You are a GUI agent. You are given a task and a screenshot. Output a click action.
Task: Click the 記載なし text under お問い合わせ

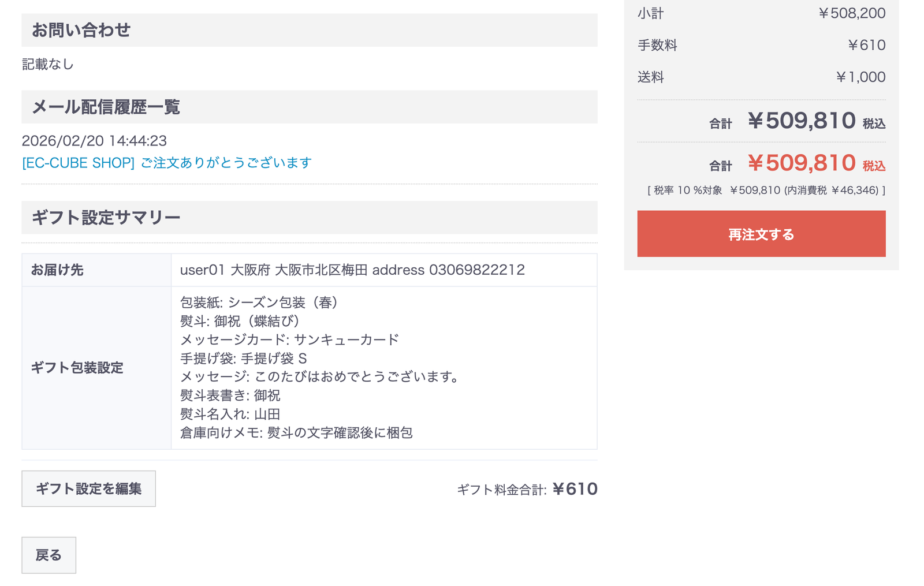click(x=47, y=64)
